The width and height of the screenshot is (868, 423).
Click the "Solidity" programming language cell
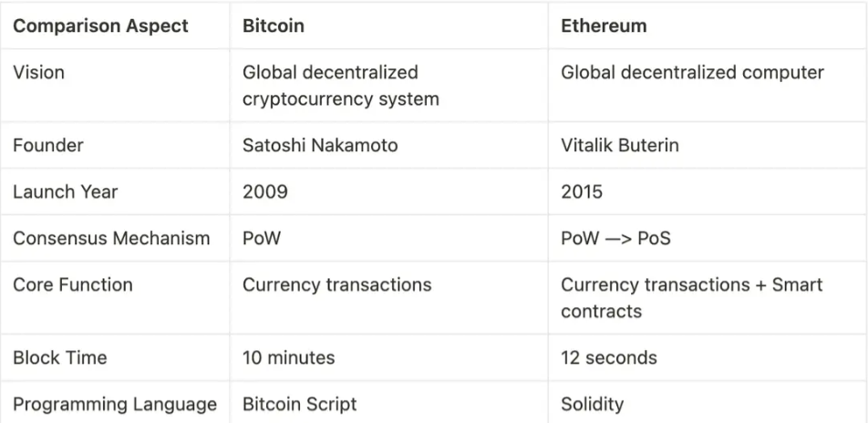(593, 404)
